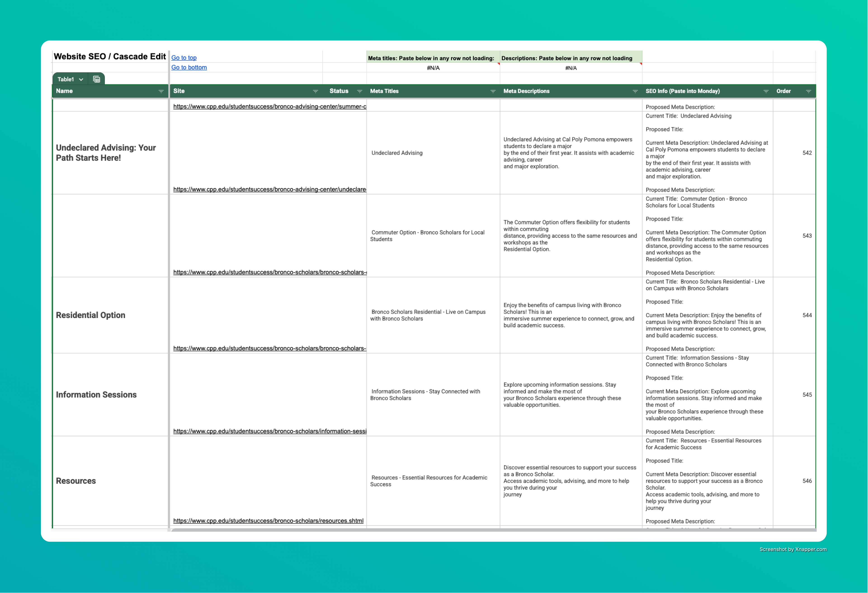The width and height of the screenshot is (868, 593).
Task: Select the SEO Info cell for Resources
Action: (708, 481)
